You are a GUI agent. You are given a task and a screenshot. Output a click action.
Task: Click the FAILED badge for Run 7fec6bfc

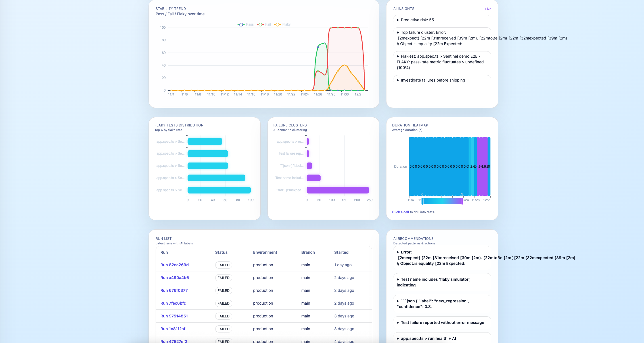click(x=223, y=303)
